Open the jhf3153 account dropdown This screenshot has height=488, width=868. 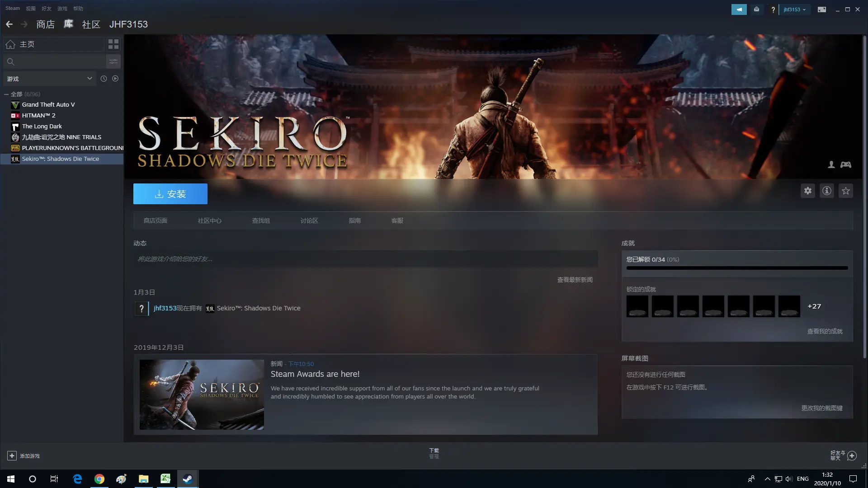(795, 9)
